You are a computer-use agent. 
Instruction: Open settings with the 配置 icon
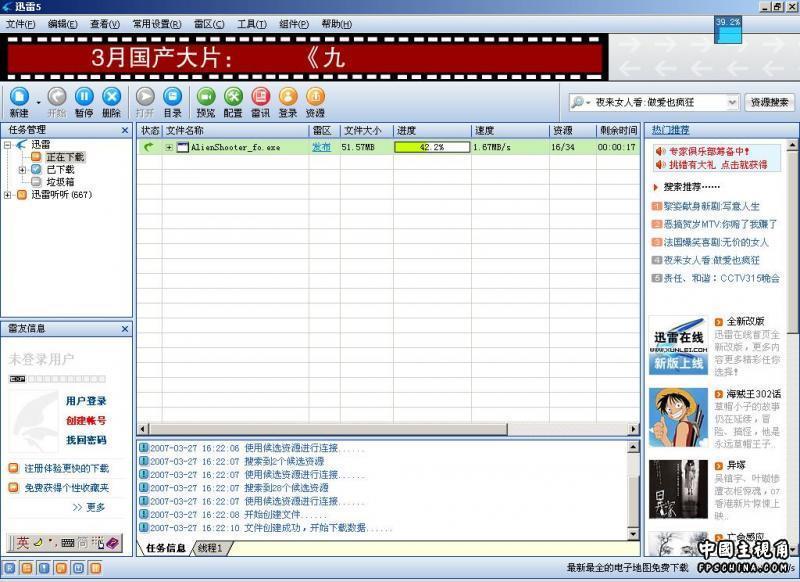[233, 96]
